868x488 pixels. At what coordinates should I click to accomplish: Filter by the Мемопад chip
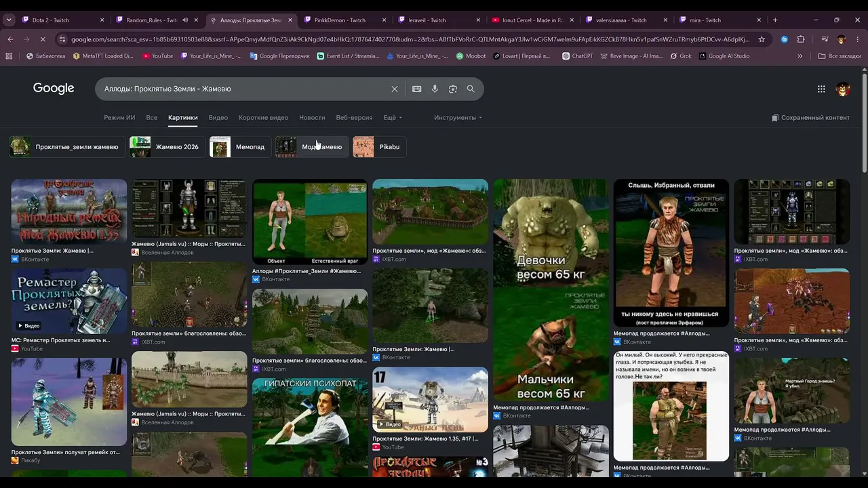pos(240,146)
